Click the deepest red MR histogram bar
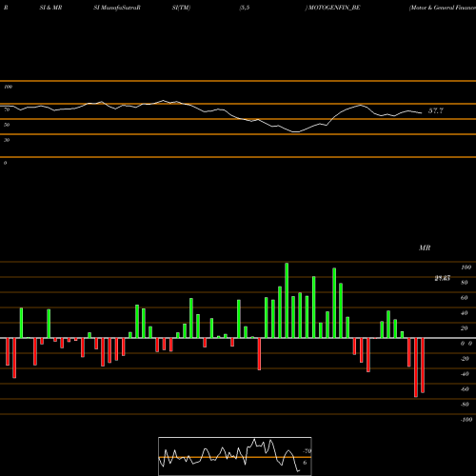The image size is (476, 476). 416,367
